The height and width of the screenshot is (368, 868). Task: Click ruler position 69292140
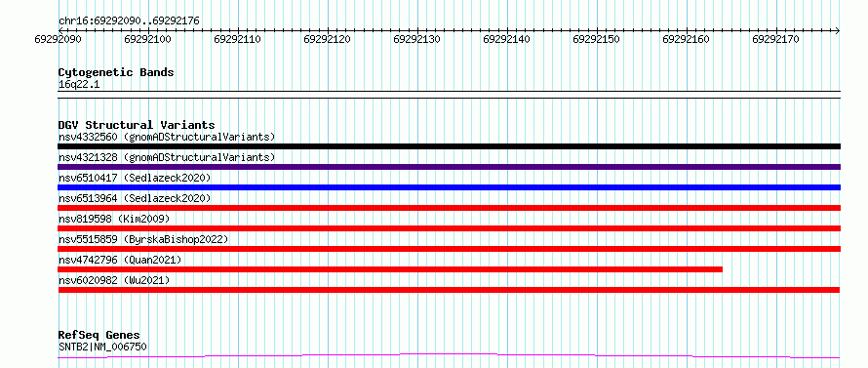pos(507,39)
